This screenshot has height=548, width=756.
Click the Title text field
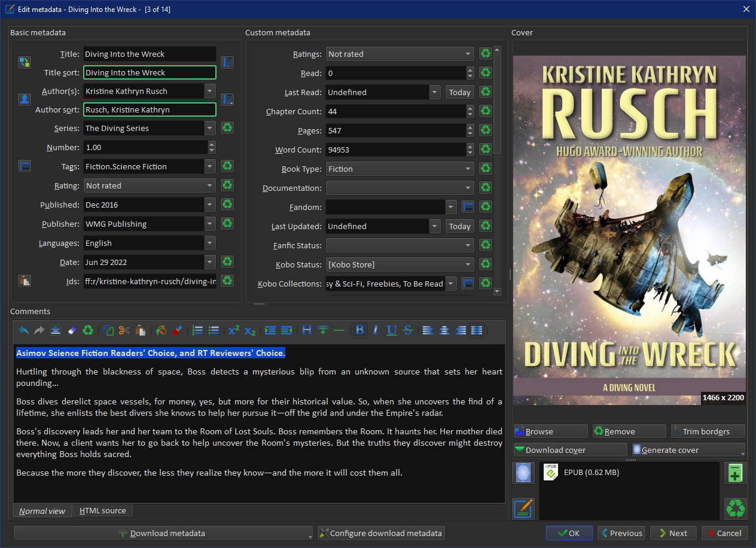pyautogui.click(x=149, y=54)
